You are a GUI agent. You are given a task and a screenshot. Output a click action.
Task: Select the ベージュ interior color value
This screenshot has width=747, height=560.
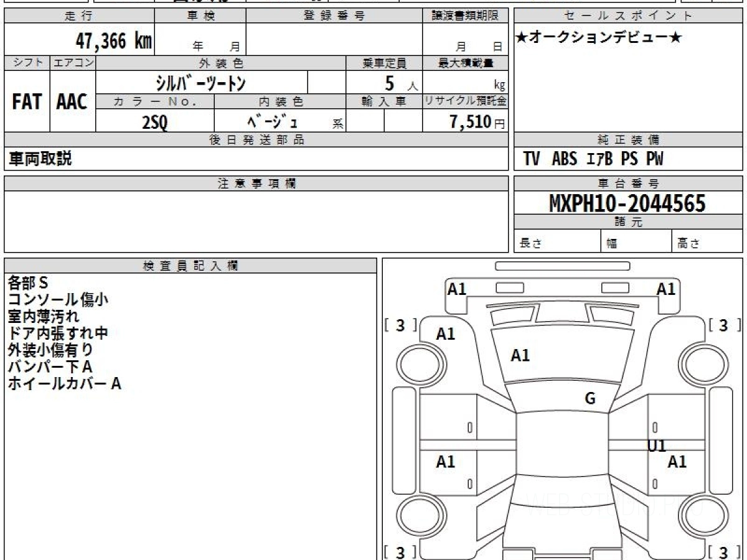273,121
